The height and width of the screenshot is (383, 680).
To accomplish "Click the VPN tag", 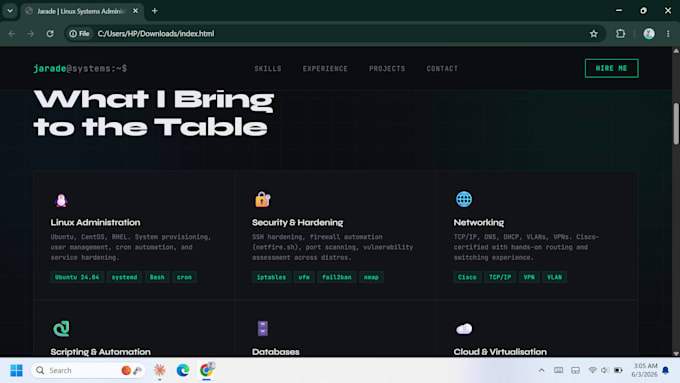I will pos(529,277).
